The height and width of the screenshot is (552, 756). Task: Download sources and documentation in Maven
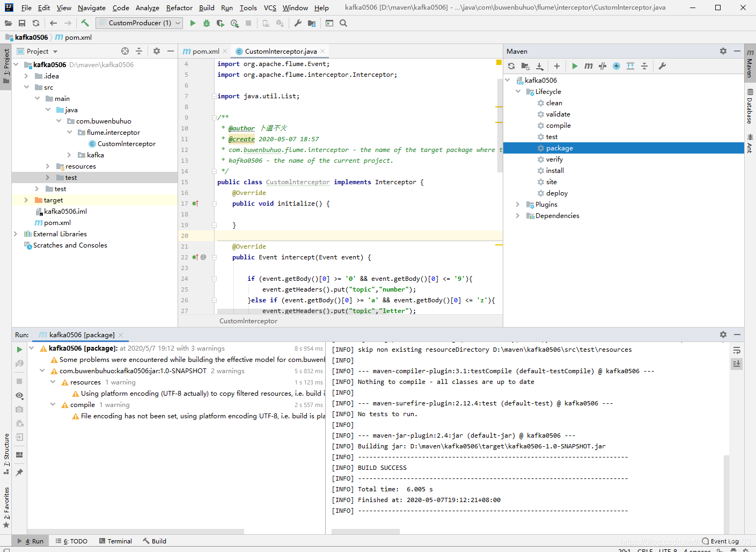pyautogui.click(x=539, y=66)
